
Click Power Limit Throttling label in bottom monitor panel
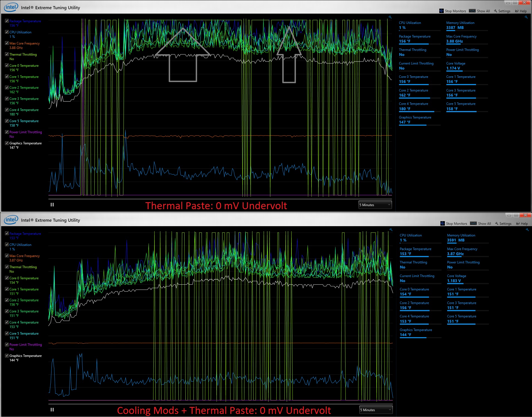click(463, 262)
